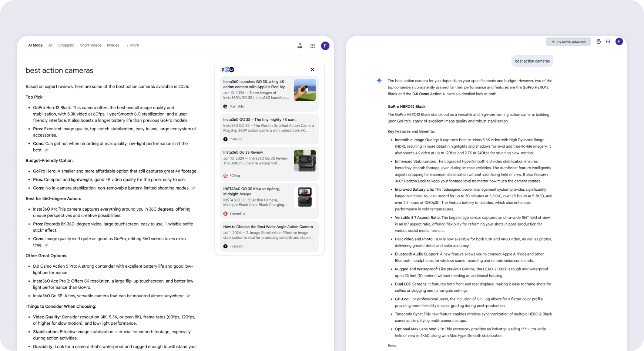Click 'Versatile 8:7 Aspect Ratio:' label in Gemini
Screen dimensions: 644x351
[417, 218]
